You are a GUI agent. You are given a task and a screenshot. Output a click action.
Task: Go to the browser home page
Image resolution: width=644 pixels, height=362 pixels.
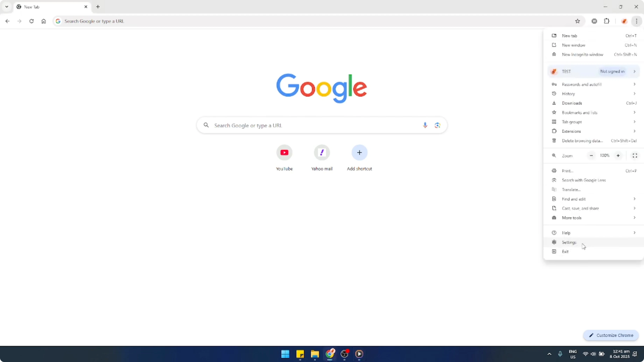[44, 21]
